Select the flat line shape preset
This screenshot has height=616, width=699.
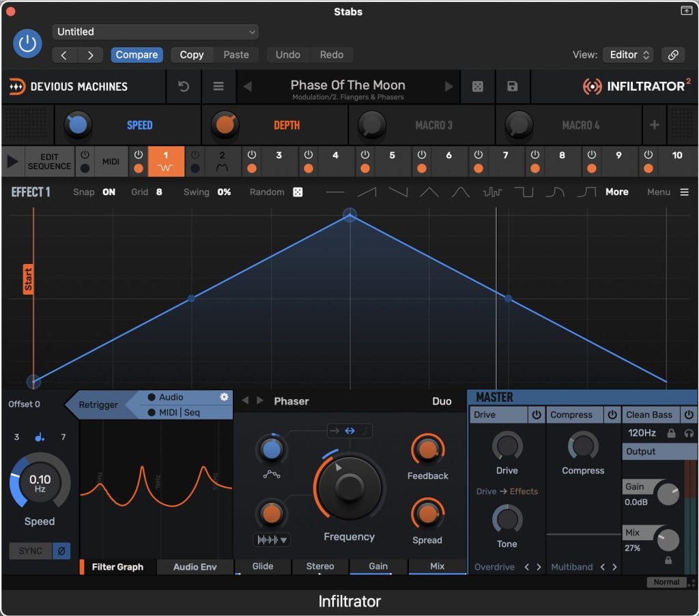click(335, 192)
